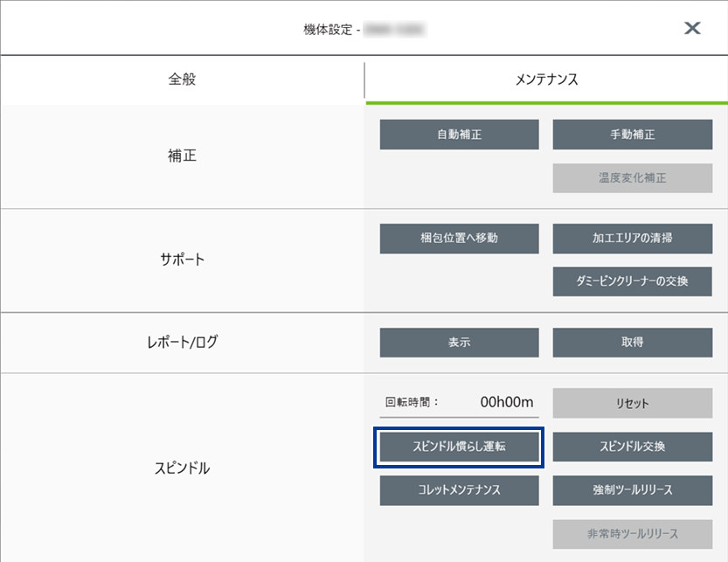Click the 回転時間 00h00m readout field
Viewport: 728px width, 562px height.
459,402
